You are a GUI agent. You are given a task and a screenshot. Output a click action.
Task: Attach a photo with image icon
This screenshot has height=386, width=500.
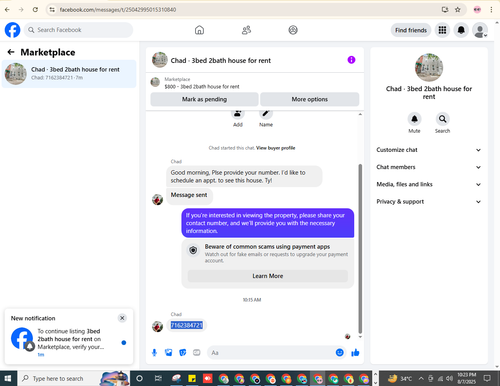coord(169,353)
